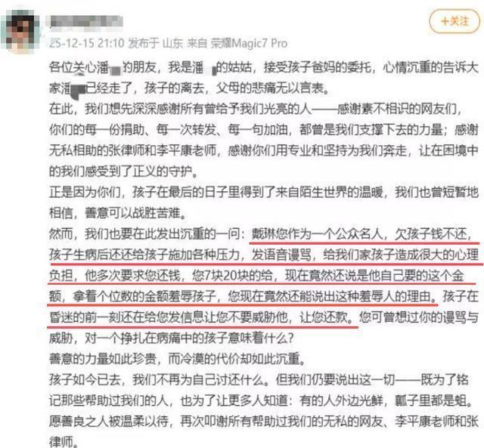Viewport: 484px width, 448px height.
Task: Click the underlined phrase 让您还款
Action: click(324, 317)
